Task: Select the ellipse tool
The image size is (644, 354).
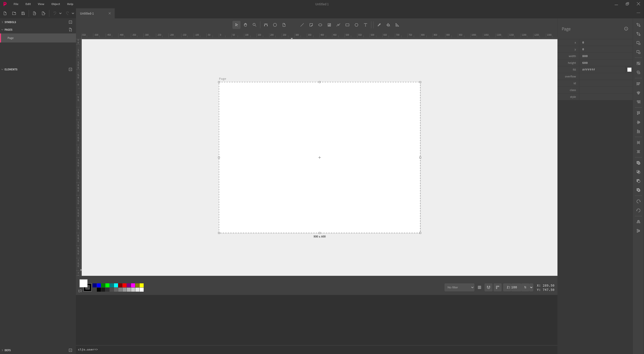Action: 320,25
